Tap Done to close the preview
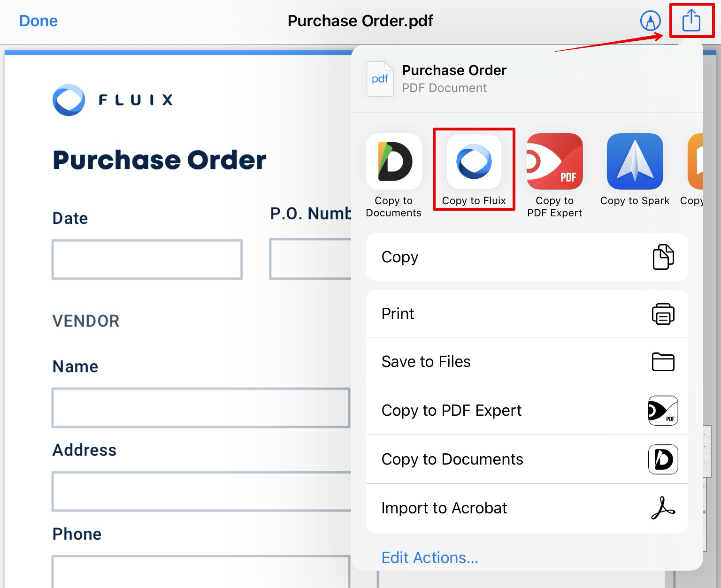This screenshot has width=721, height=588. coord(38,21)
